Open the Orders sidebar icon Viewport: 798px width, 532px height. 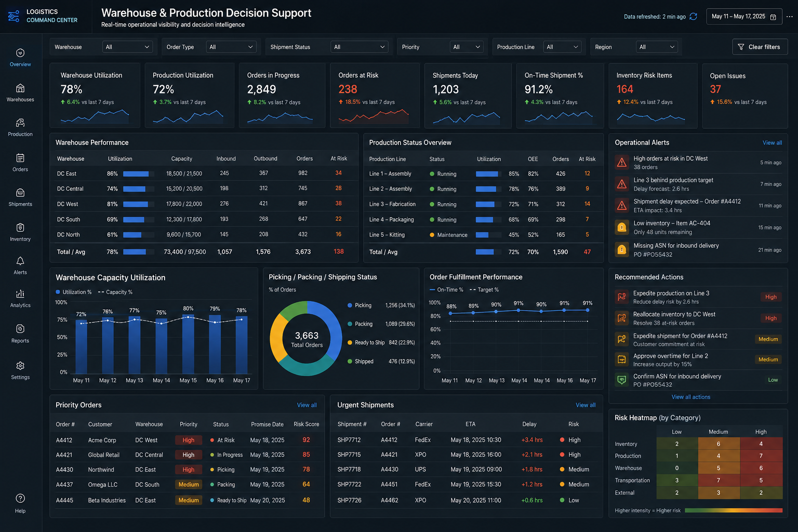(20, 158)
